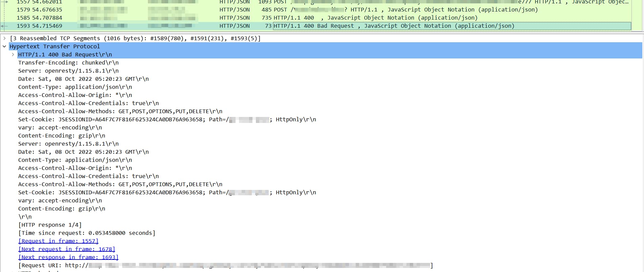Click the length value 485 of packet 1579
Image resolution: width=644 pixels, height=272 pixels.
point(266,10)
